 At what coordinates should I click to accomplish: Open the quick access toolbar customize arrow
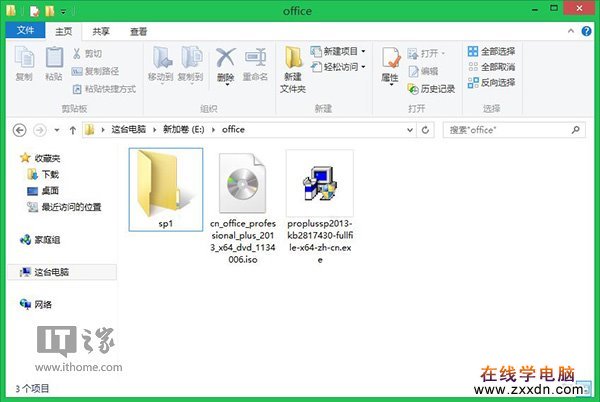pos(64,11)
